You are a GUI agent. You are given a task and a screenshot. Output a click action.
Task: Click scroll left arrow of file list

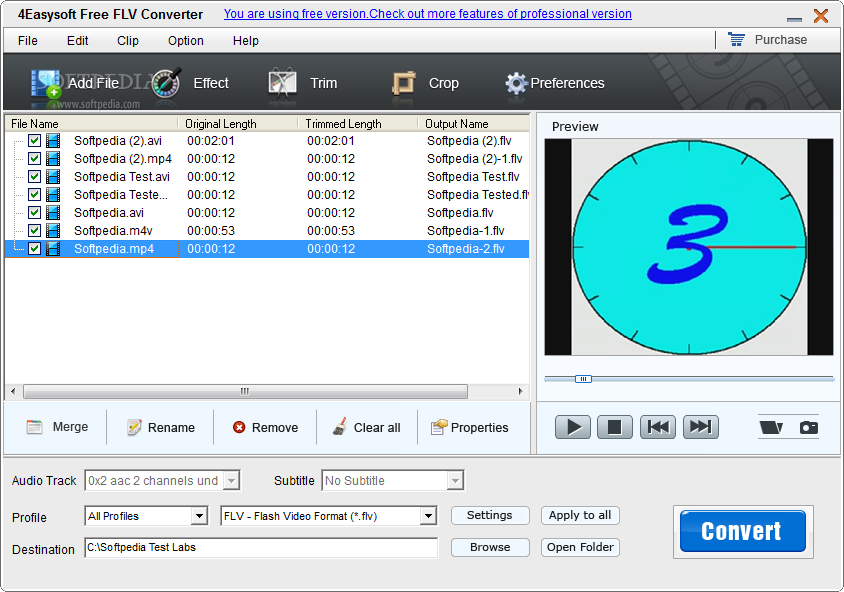point(13,391)
